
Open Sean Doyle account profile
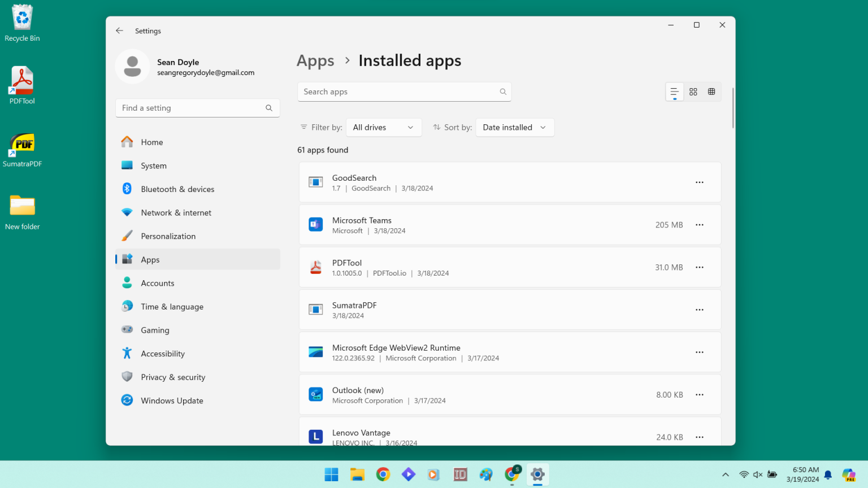point(185,67)
